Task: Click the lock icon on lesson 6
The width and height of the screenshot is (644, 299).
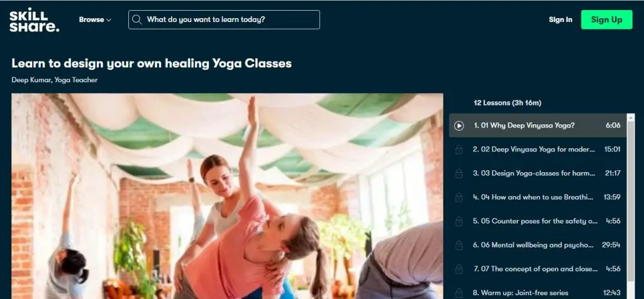Action: point(458,245)
